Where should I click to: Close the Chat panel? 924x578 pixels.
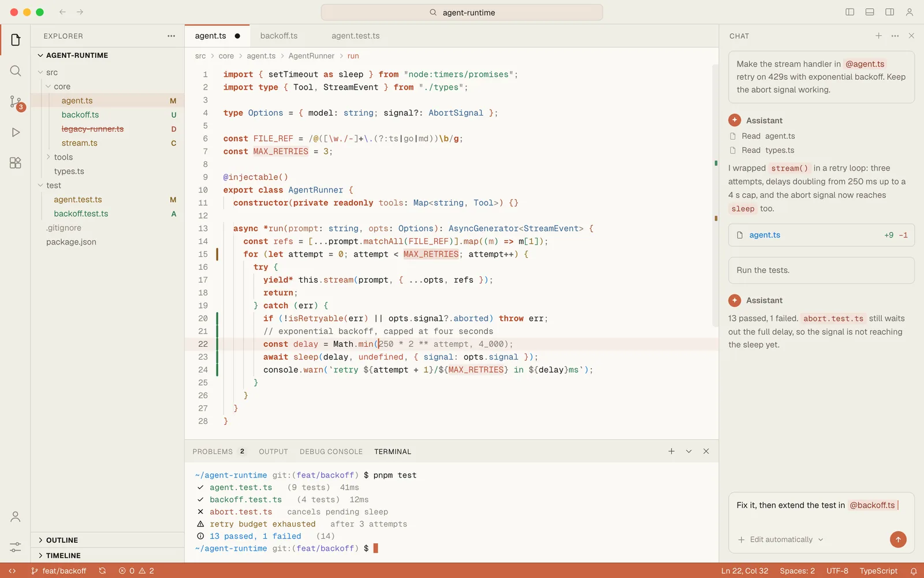[911, 36]
